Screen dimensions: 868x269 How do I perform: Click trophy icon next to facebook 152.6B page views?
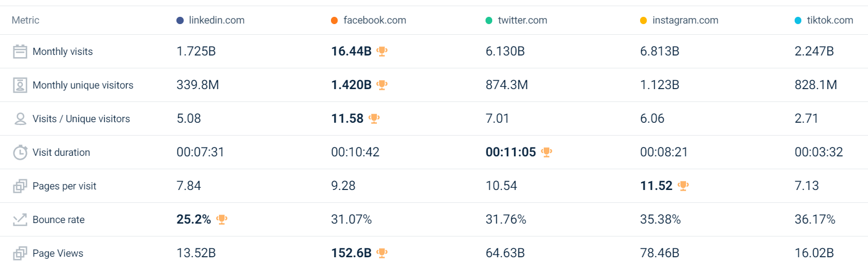382,253
